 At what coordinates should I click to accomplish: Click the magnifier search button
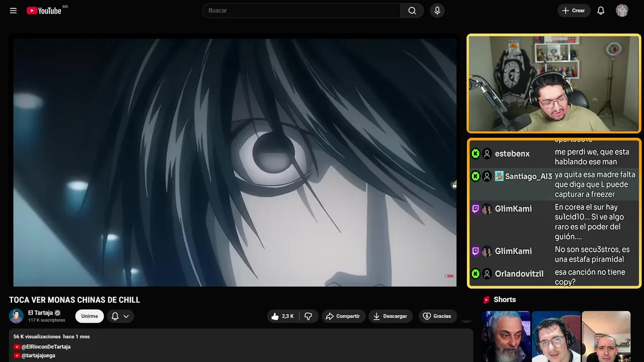tap(412, 11)
